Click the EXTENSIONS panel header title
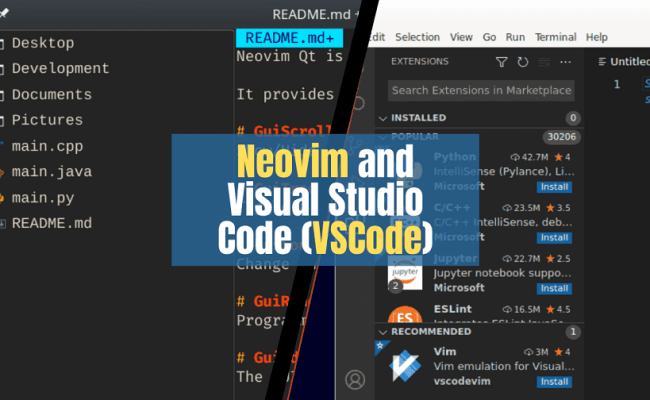The image size is (650, 400). coord(420,62)
